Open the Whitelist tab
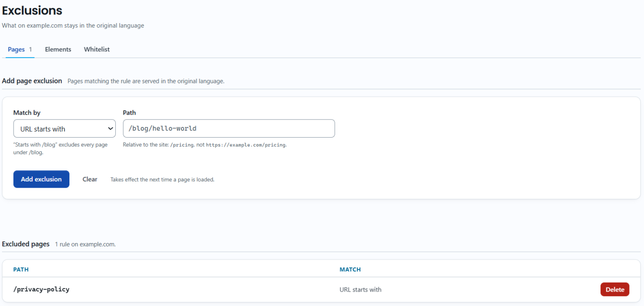The width and height of the screenshot is (644, 306). (97, 49)
